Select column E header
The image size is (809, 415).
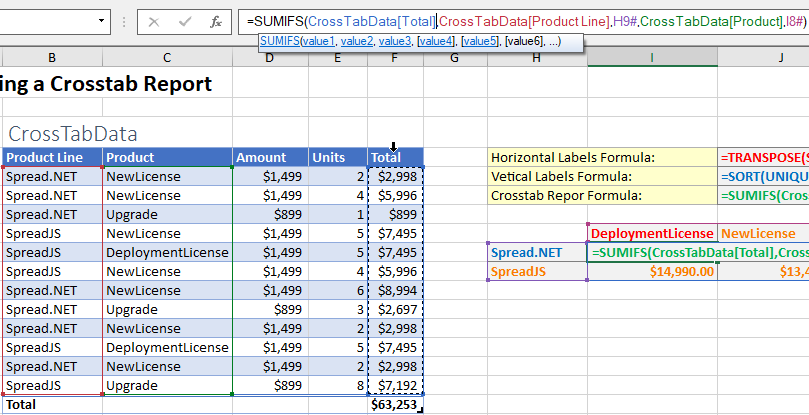pos(338,58)
